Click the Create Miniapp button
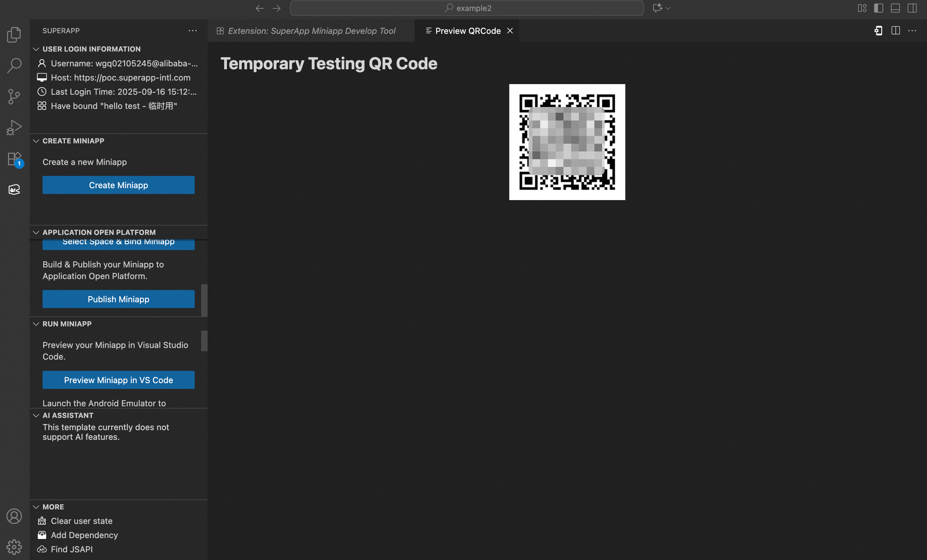The width and height of the screenshot is (927, 560). [119, 185]
